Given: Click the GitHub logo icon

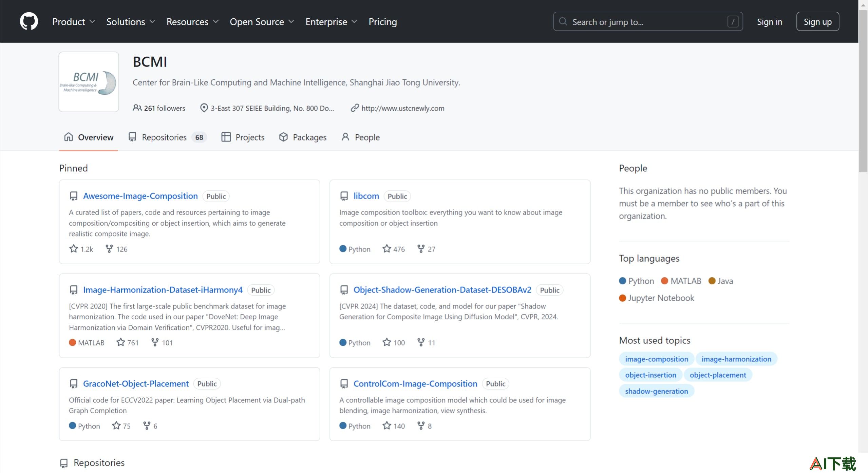Looking at the screenshot, I should pos(29,21).
